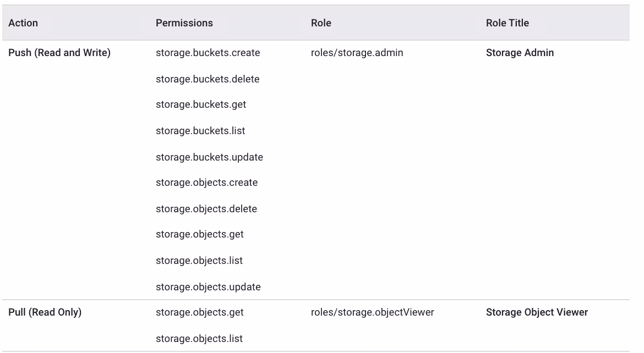Select the storage.objects.delete permission

click(x=206, y=209)
